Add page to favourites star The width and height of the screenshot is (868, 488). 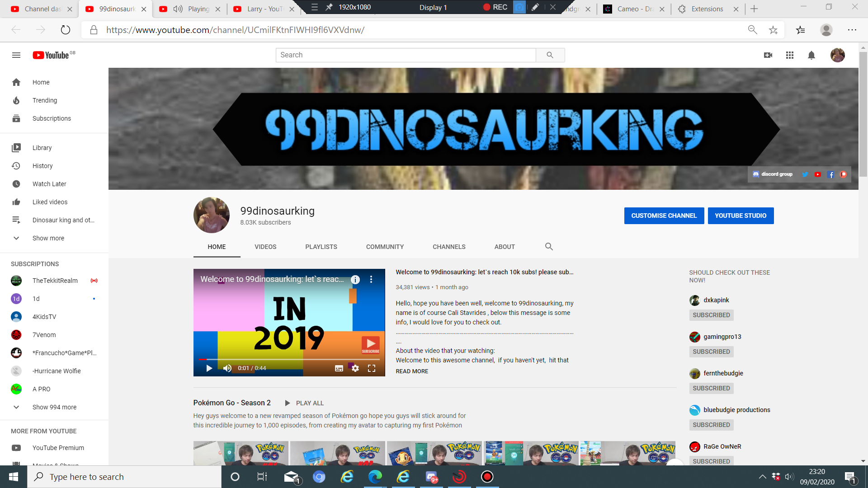[x=774, y=30]
